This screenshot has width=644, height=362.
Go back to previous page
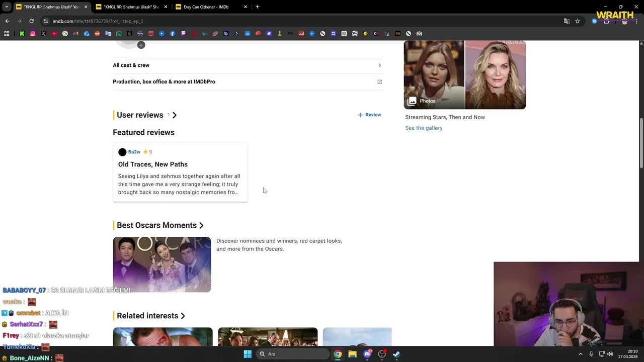(x=7, y=21)
